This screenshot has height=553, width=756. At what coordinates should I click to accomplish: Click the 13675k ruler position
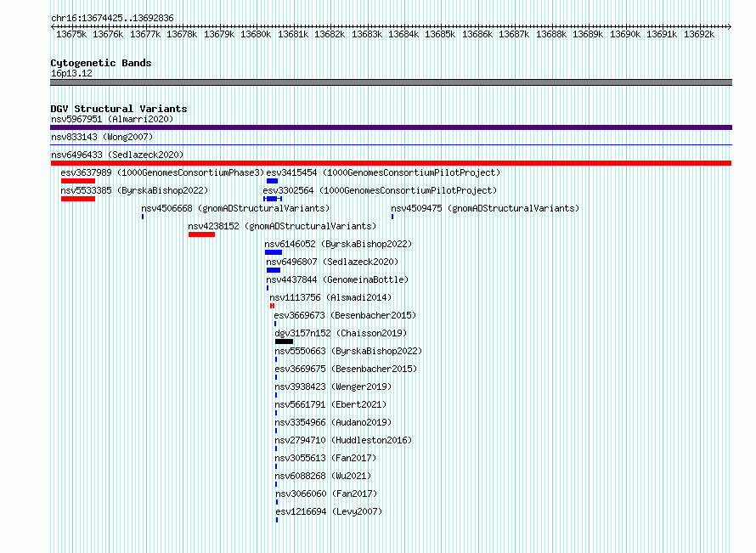point(71,34)
